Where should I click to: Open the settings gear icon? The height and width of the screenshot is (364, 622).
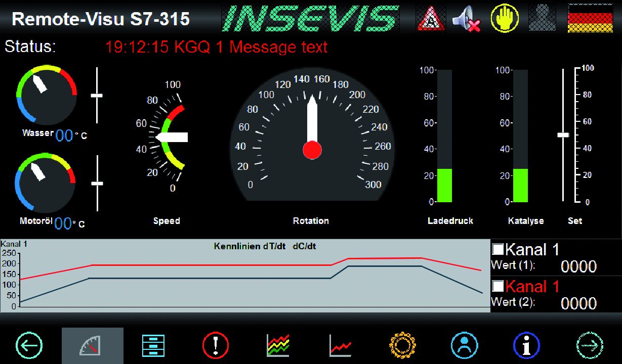(402, 344)
